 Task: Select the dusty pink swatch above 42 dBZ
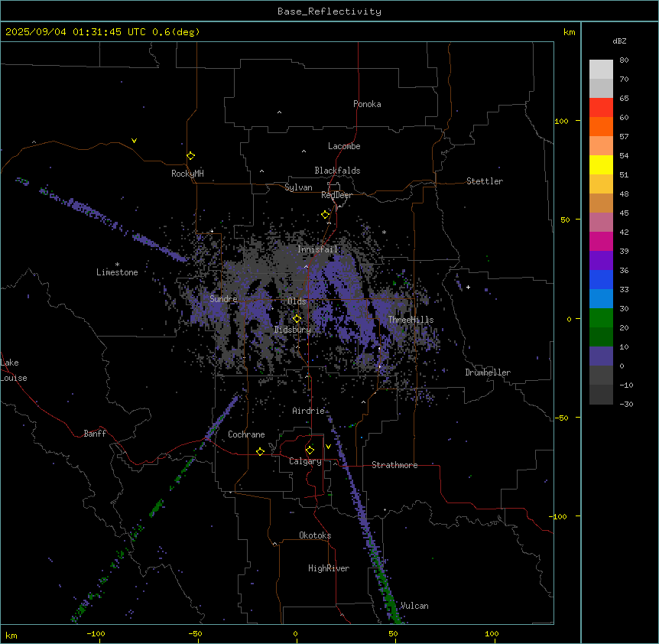coord(601,223)
